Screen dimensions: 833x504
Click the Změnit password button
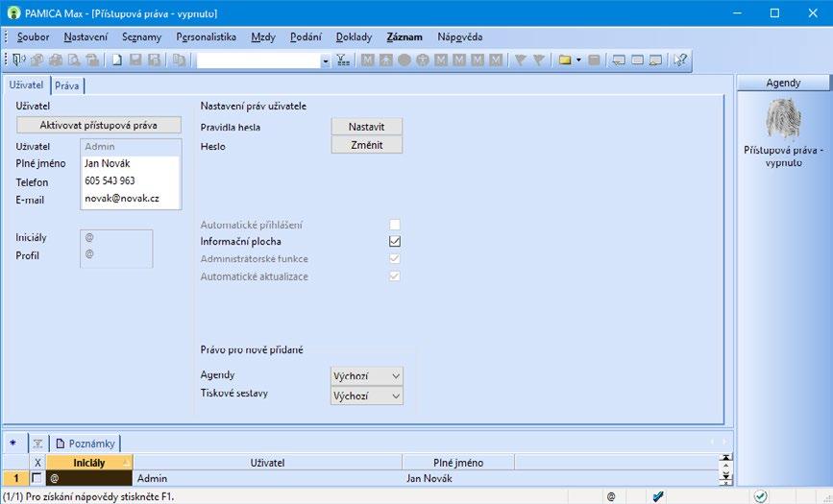[367, 145]
